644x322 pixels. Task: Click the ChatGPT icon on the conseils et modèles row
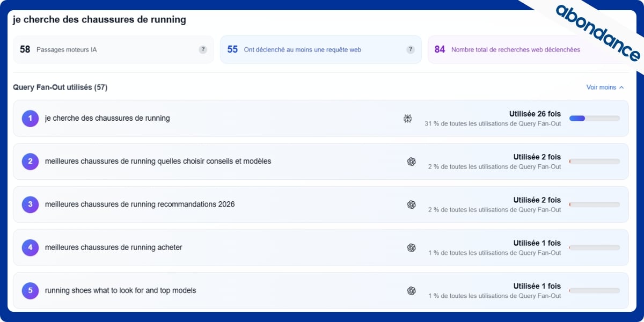pyautogui.click(x=412, y=162)
